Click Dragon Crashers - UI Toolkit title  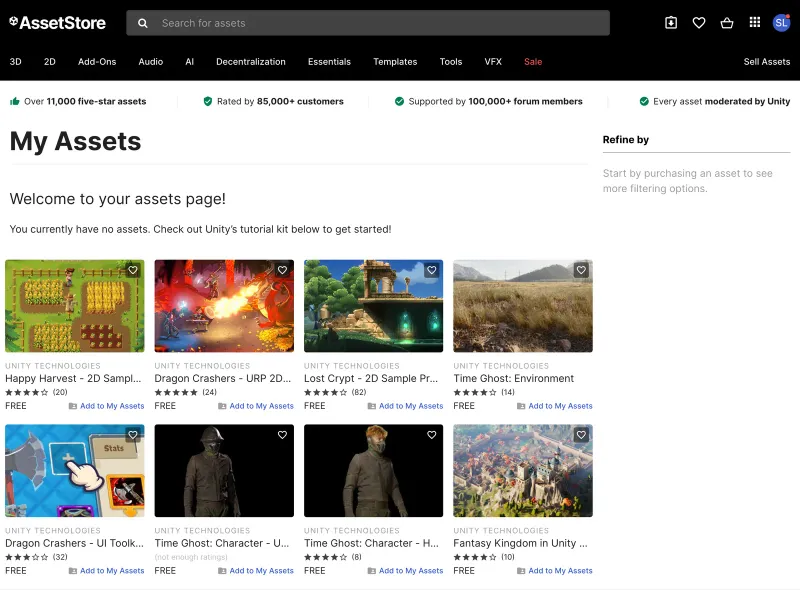(x=74, y=543)
